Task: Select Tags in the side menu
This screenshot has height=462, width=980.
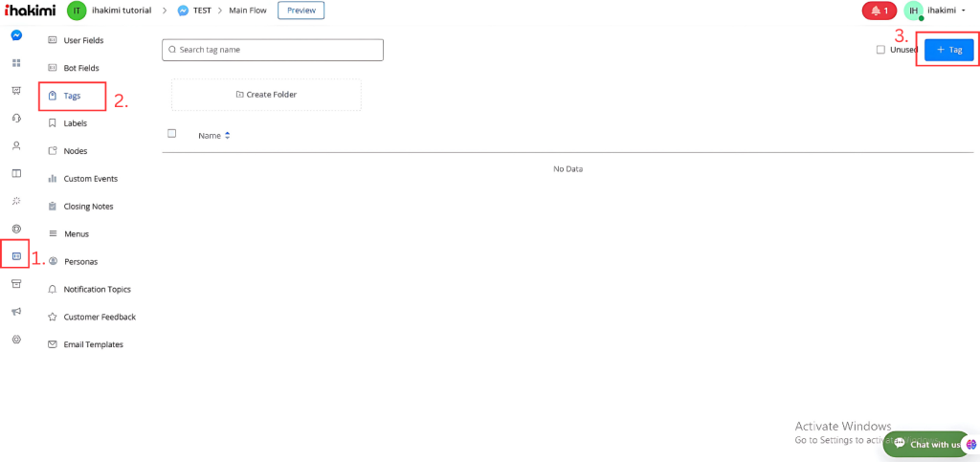Action: [72, 96]
